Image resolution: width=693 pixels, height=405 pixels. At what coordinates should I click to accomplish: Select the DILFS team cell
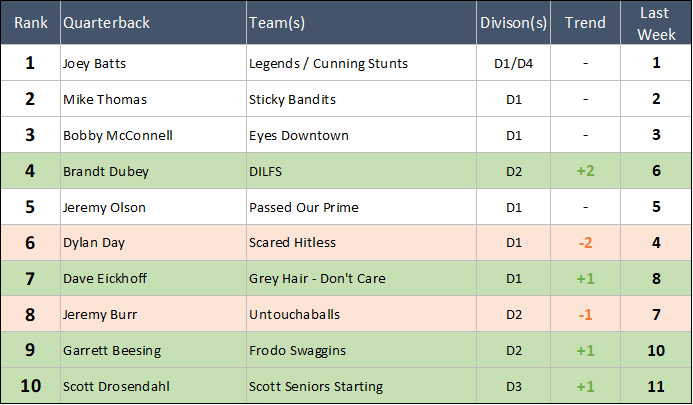[x=268, y=171]
